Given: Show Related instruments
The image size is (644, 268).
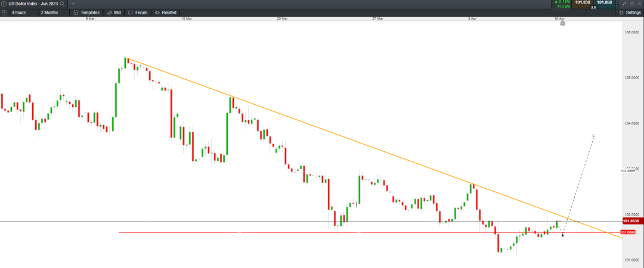Looking at the screenshot, I should click(166, 13).
